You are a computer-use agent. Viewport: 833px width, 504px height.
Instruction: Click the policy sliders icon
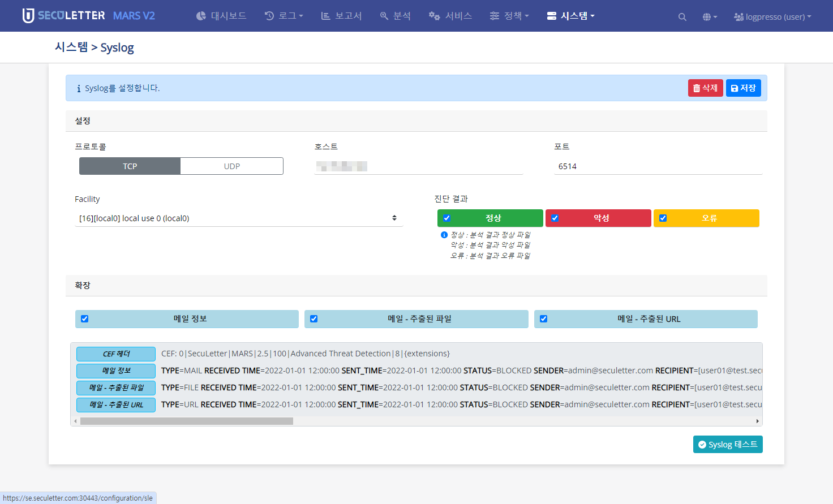coord(495,16)
